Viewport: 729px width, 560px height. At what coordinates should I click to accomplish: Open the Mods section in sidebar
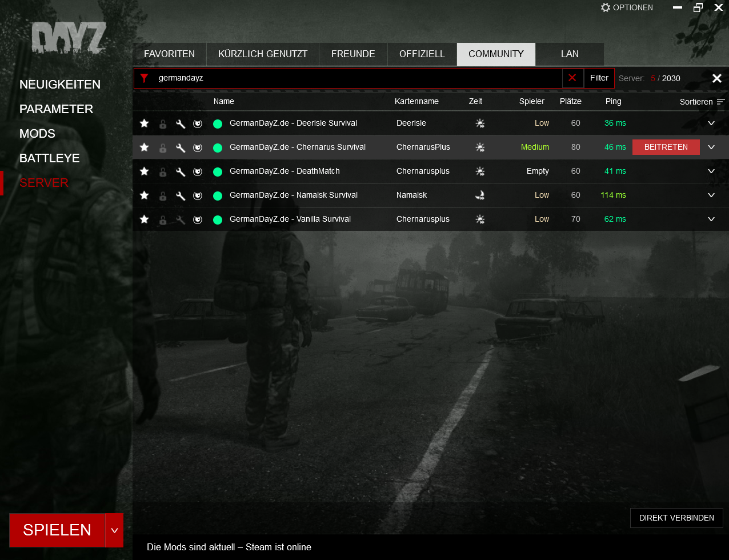coord(37,134)
